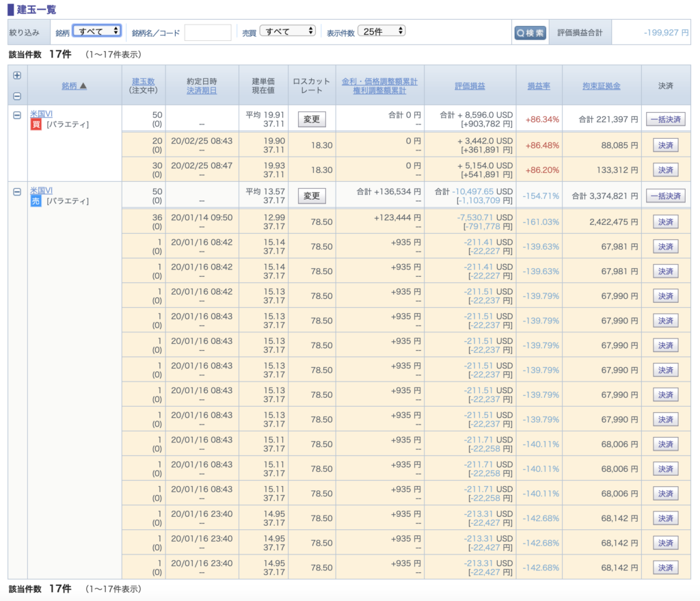
Task: Click the 建玉一覧 page title
Action: pos(36,10)
